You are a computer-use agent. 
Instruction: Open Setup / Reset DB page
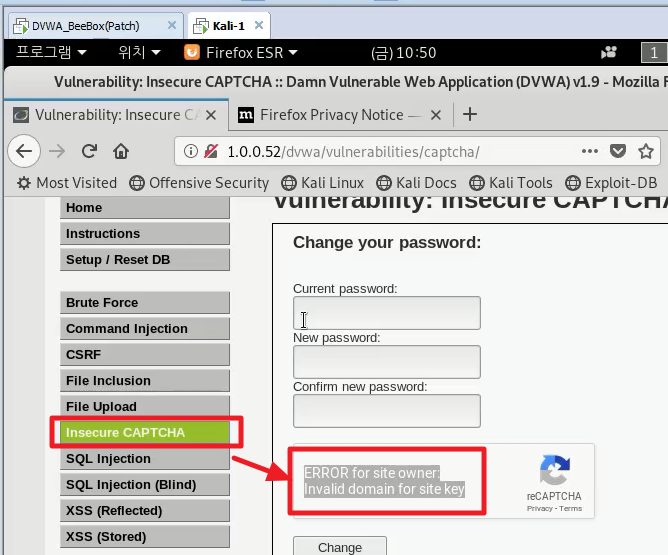click(x=145, y=259)
